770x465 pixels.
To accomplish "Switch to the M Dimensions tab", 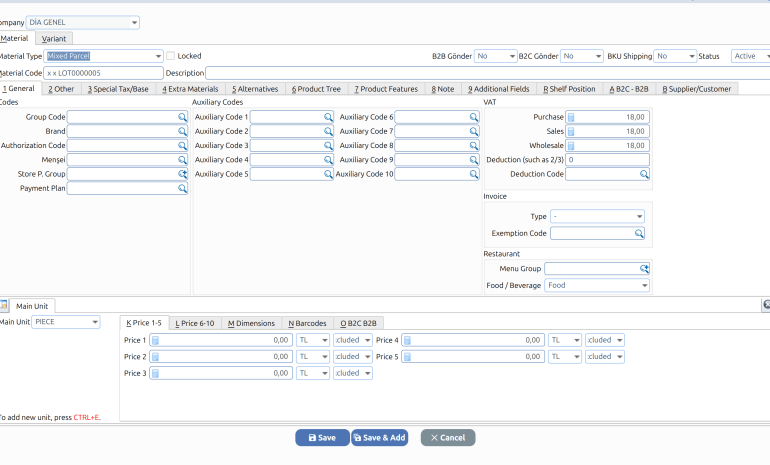I will 251,323.
